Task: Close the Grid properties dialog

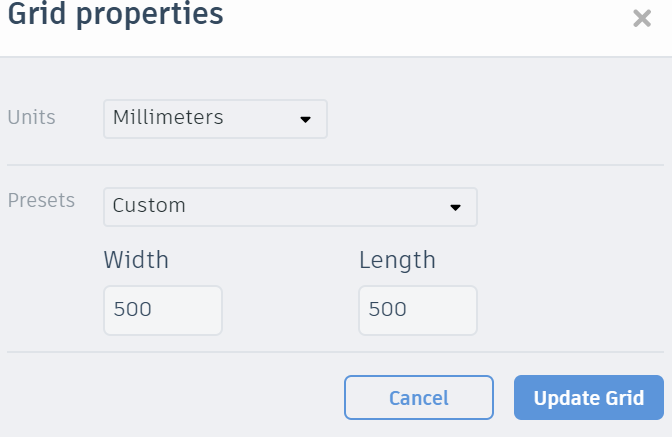Action: point(642,19)
